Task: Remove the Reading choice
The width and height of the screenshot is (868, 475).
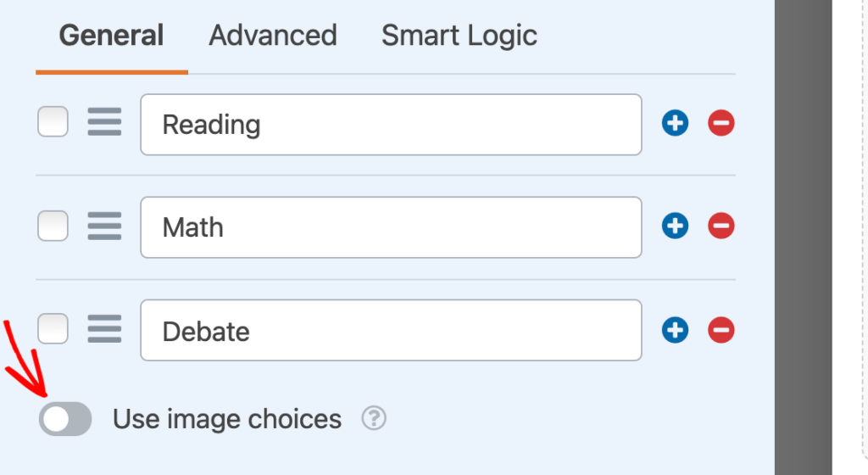Action: (721, 124)
